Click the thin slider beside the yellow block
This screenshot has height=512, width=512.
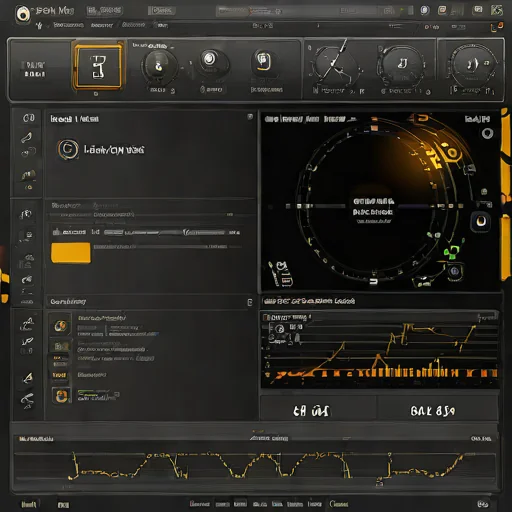[x=167, y=247]
